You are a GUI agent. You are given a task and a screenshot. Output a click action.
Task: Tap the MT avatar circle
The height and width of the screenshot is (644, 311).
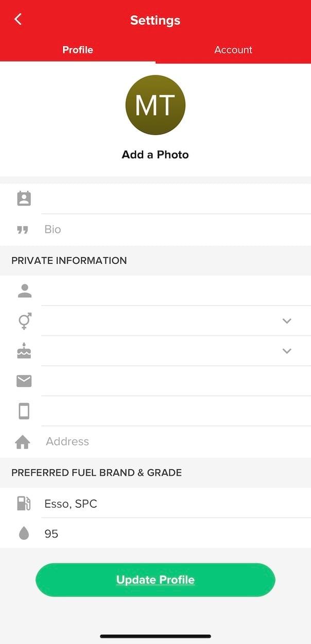pyautogui.click(x=155, y=105)
